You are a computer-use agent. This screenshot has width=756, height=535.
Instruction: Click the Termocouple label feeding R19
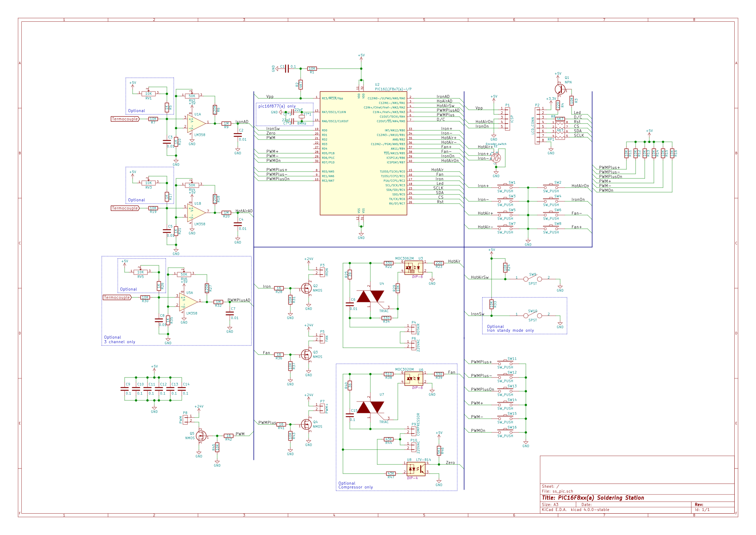pyautogui.click(x=125, y=208)
